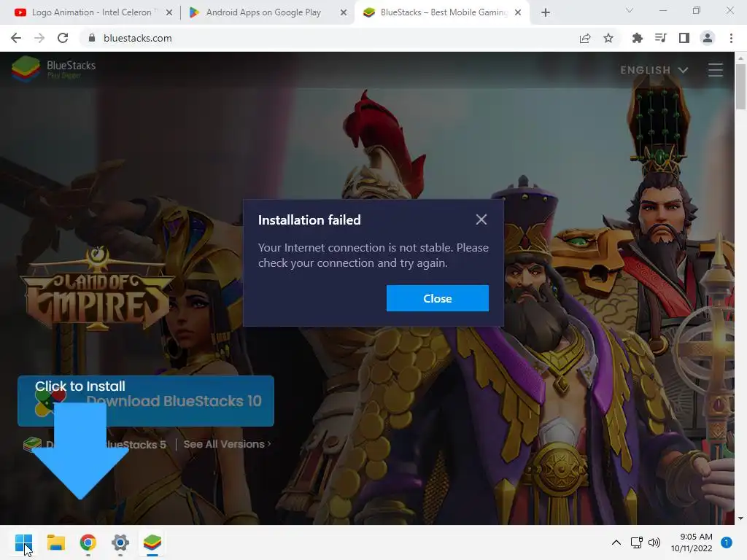Toggle the Chrome side panel icon
This screenshot has height=560, width=747.
pyautogui.click(x=684, y=38)
